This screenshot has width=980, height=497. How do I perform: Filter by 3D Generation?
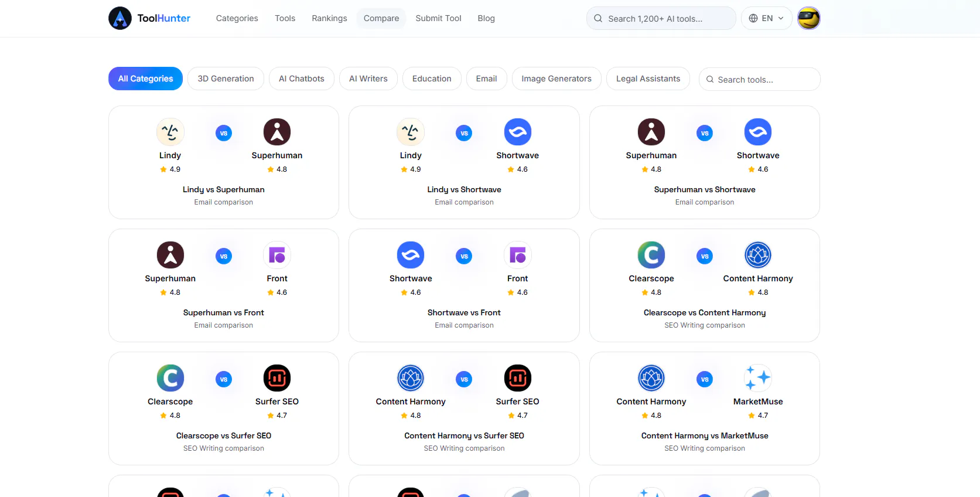pos(226,79)
